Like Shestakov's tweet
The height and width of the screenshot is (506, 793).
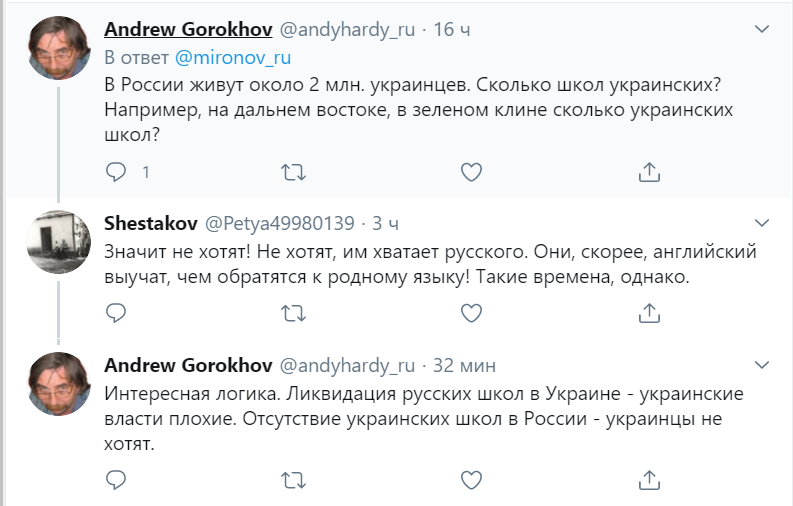[x=471, y=314]
